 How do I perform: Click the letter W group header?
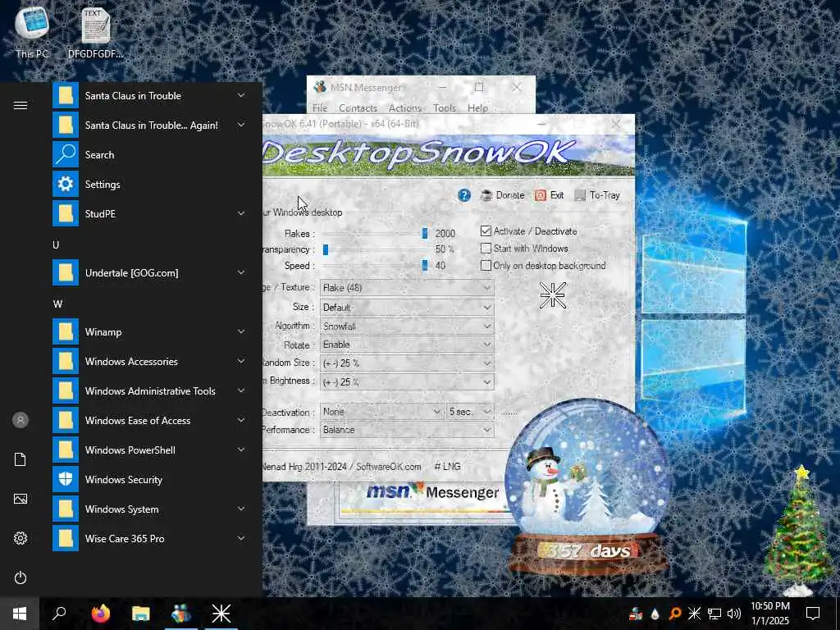pos(57,304)
